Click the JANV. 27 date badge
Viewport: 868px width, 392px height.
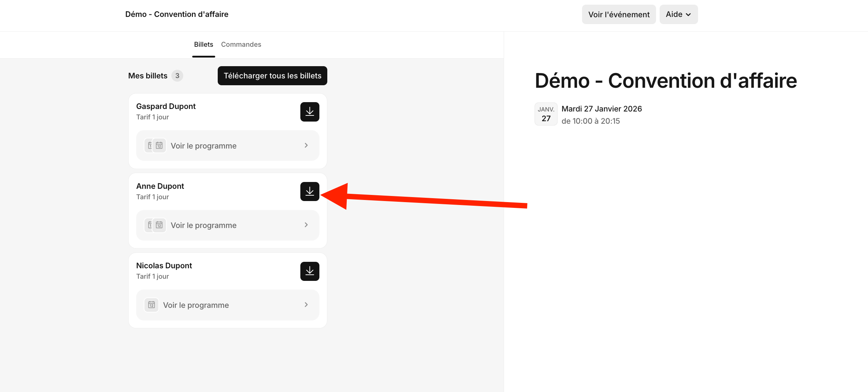[x=546, y=114]
